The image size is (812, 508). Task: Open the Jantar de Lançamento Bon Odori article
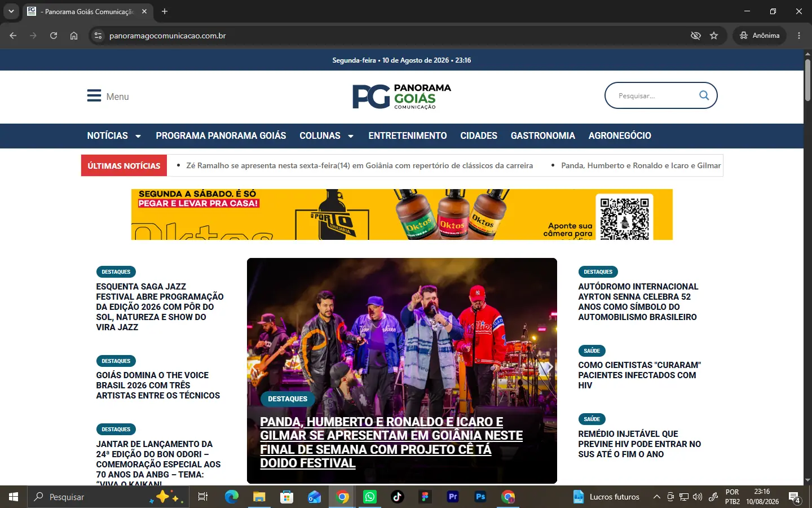click(158, 462)
